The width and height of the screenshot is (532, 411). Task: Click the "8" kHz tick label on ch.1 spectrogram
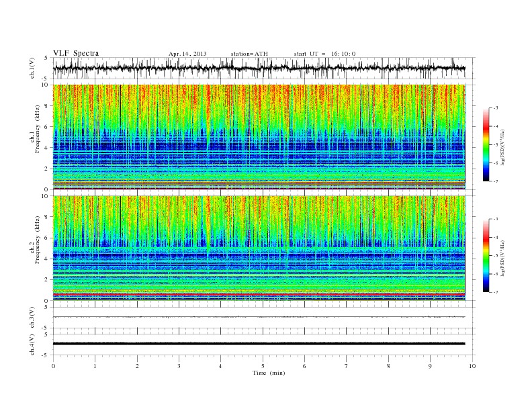[47, 106]
